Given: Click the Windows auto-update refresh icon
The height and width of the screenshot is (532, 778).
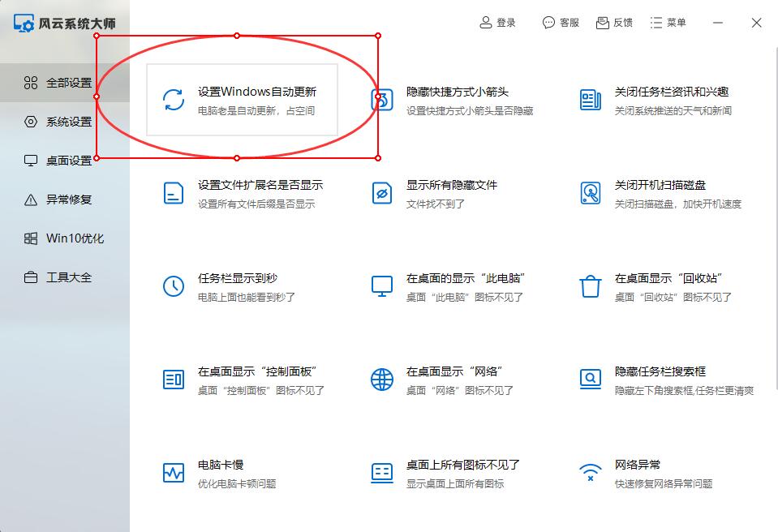Looking at the screenshot, I should pos(174,100).
